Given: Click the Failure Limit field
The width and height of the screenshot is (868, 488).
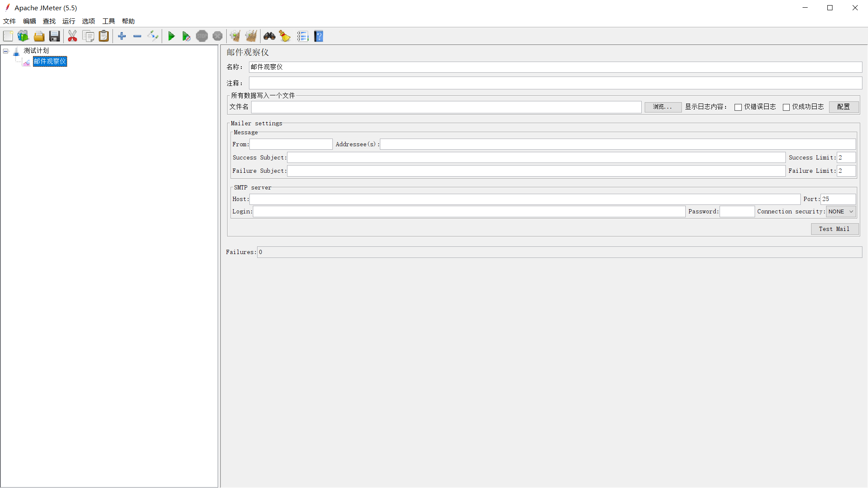Looking at the screenshot, I should [846, 171].
